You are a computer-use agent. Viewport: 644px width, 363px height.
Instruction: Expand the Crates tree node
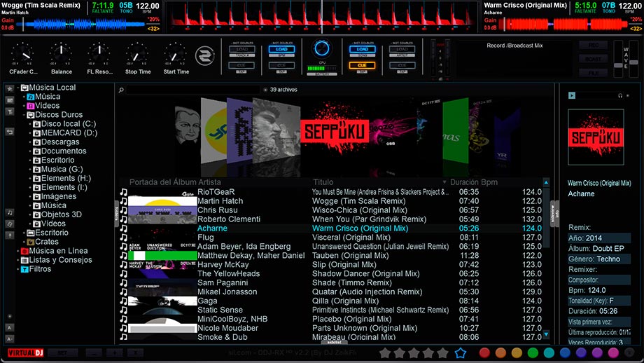coord(24,242)
